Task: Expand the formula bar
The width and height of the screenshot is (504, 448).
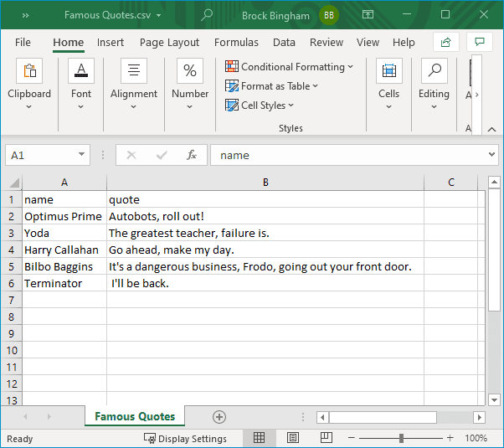Action: (x=491, y=154)
